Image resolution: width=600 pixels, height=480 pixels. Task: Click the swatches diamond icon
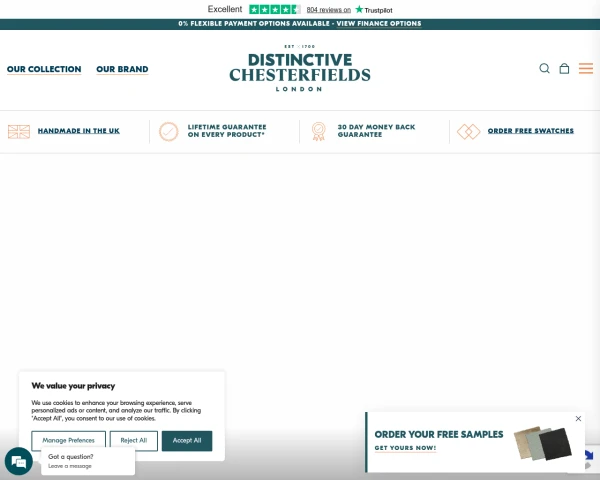[x=468, y=131]
